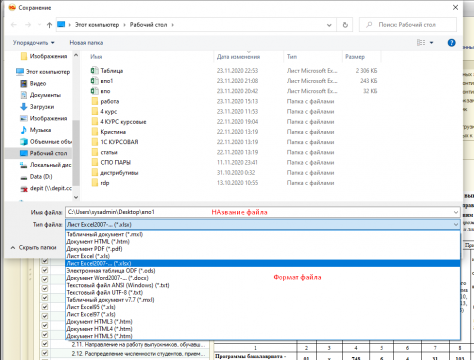Sort by the Имя column header
This screenshot has height=360, width=474.
(96, 57)
